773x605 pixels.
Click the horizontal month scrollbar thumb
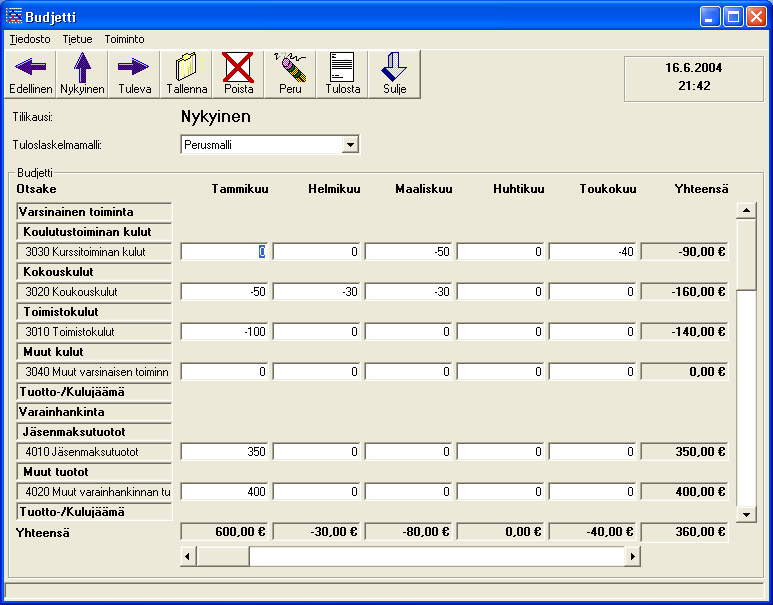223,557
